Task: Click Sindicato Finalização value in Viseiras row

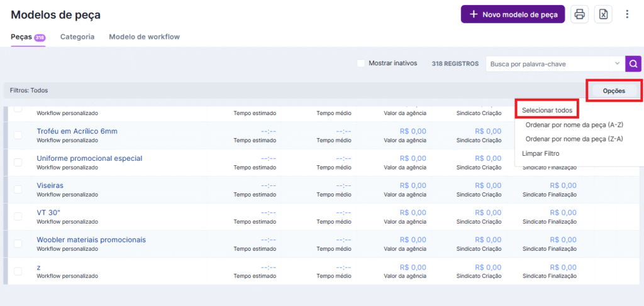Action: pos(563,185)
